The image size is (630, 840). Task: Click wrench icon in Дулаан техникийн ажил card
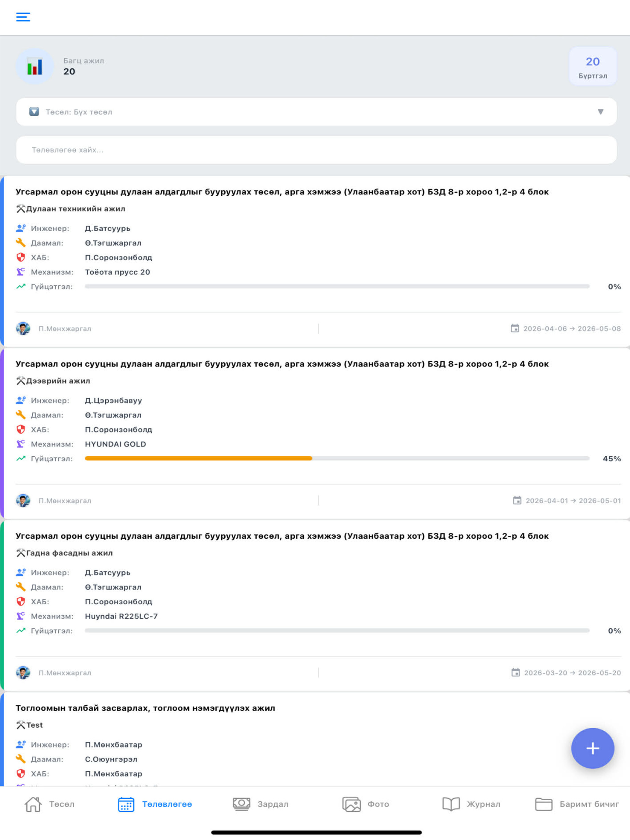[20, 243]
